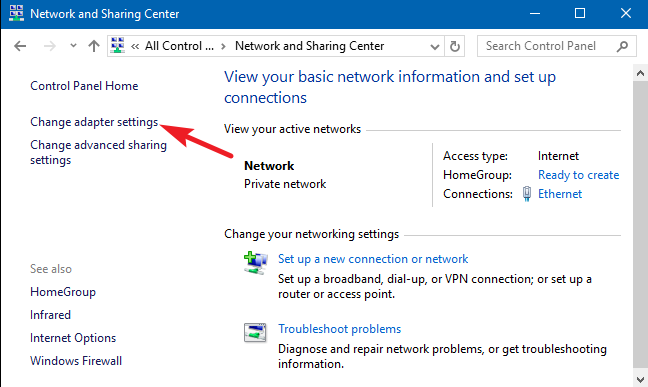Screen dimensions: 648x387
Task: Go to Control Panel Home
Action: [x=84, y=86]
